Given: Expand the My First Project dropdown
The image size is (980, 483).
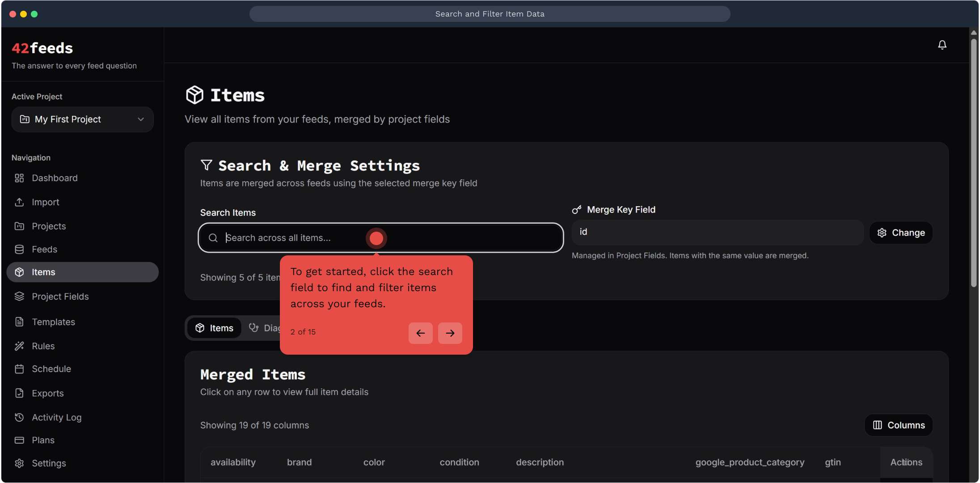Looking at the screenshot, I should pos(83,119).
